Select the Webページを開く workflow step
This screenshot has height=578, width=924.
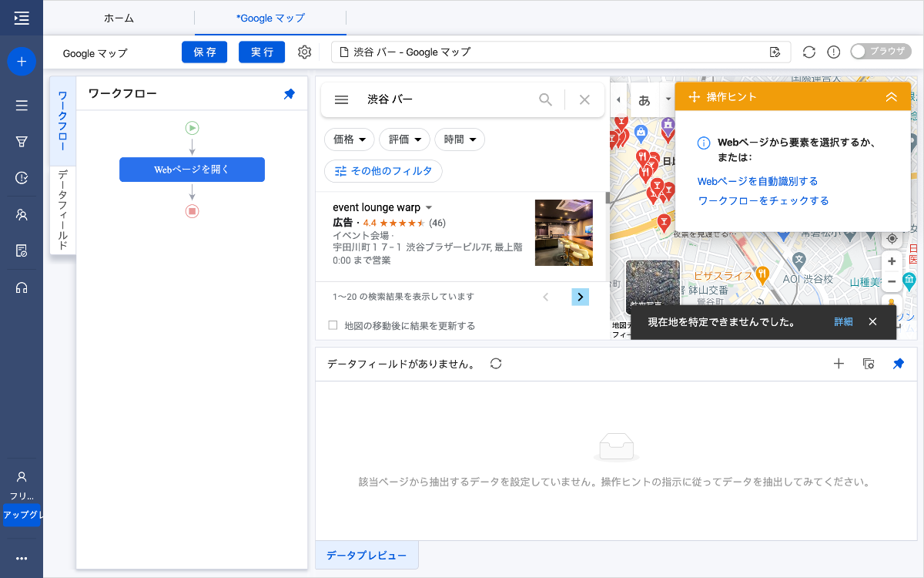pos(192,170)
